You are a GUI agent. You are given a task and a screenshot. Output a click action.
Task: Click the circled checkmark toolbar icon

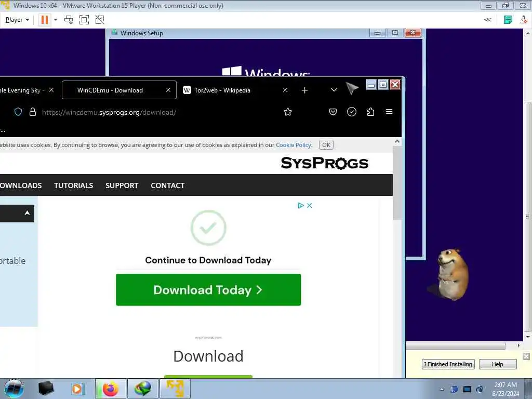(x=352, y=112)
